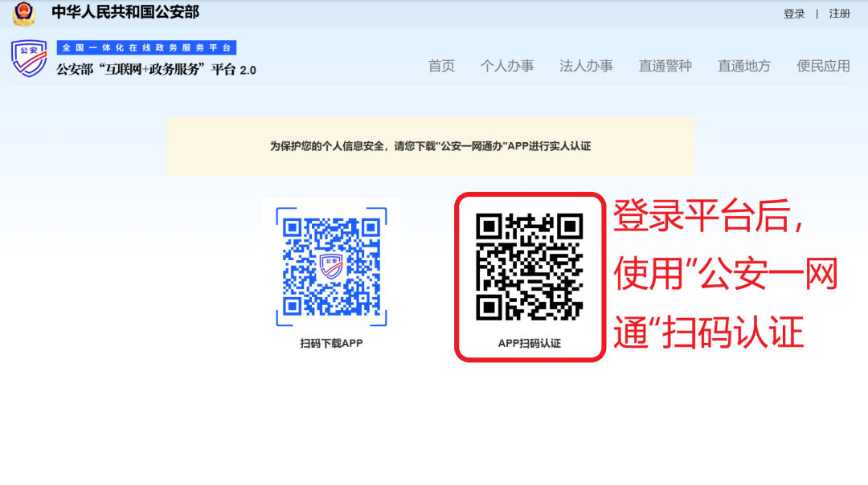The height and width of the screenshot is (485, 868).
Task: Click the 登录 link
Action: tap(795, 14)
